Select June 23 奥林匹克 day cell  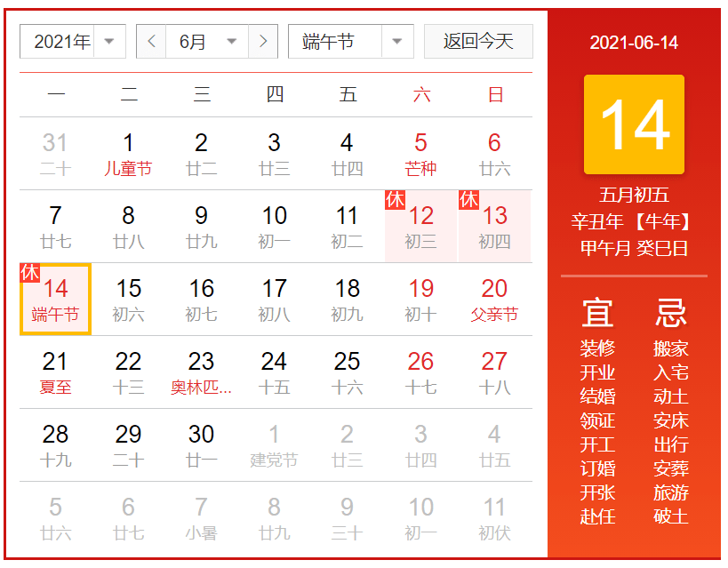[201, 372]
